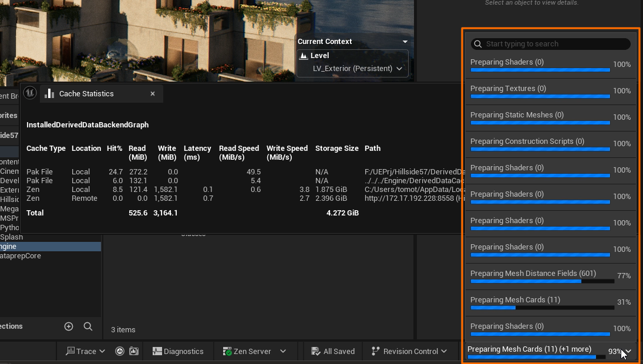Collapse the Current Context section arrow
This screenshot has height=364, width=643.
pos(405,42)
